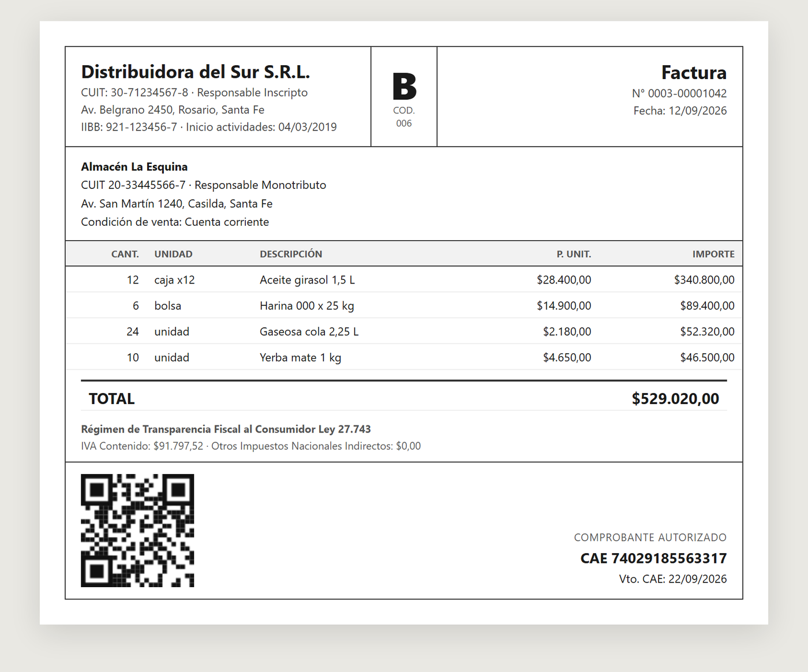Click the Harina 000 x 25 kg description

pyautogui.click(x=307, y=306)
